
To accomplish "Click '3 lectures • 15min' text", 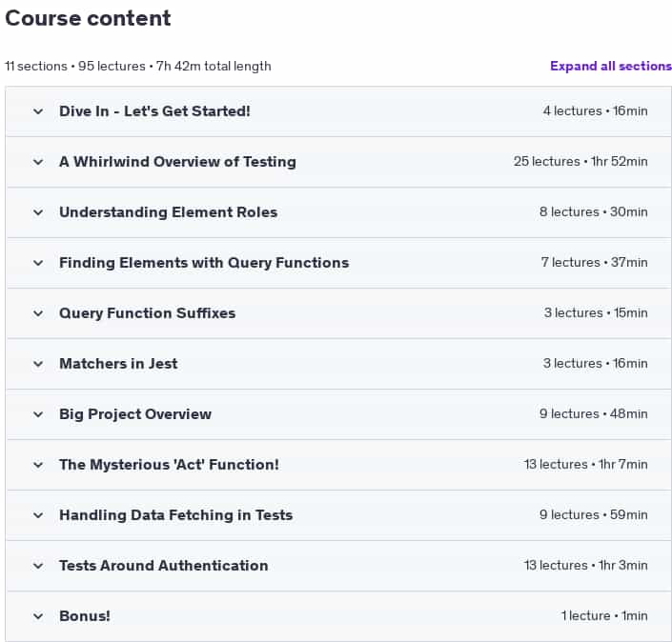I will pyautogui.click(x=596, y=313).
